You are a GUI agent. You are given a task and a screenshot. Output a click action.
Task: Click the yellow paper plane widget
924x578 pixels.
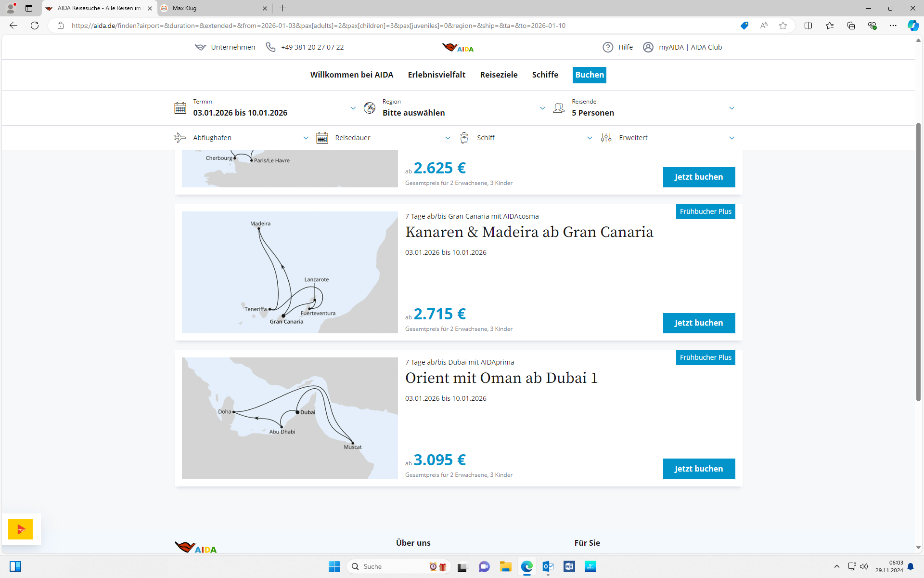(x=21, y=529)
